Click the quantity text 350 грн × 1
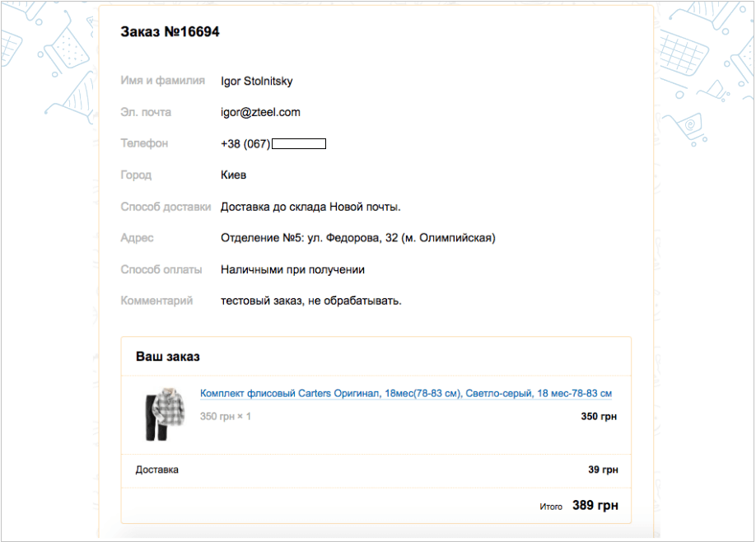The image size is (756, 542). pos(226,417)
